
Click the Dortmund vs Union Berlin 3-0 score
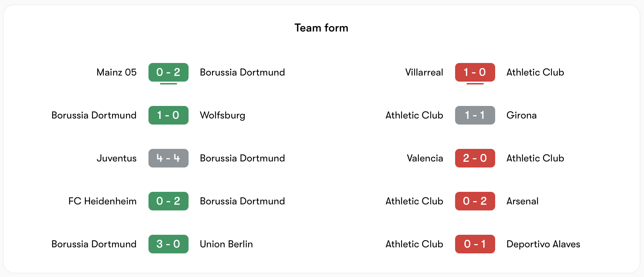pyautogui.click(x=168, y=244)
